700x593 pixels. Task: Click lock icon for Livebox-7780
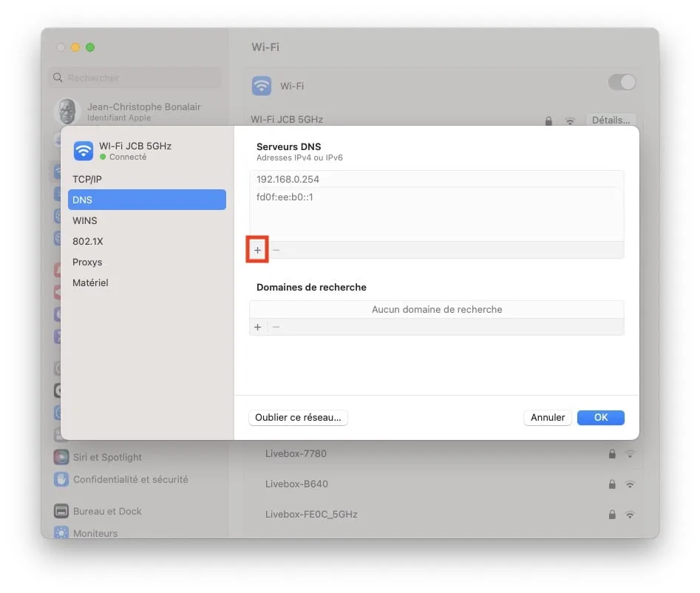(612, 454)
